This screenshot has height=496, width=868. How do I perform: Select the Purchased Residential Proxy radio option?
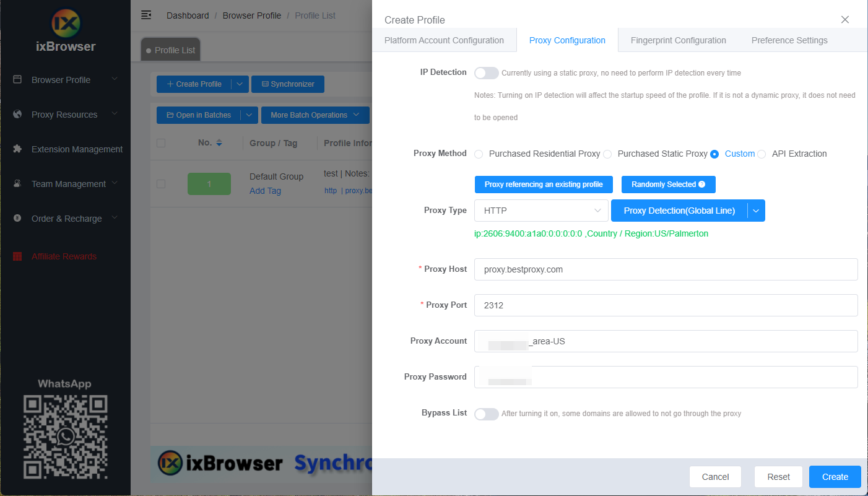[479, 154]
